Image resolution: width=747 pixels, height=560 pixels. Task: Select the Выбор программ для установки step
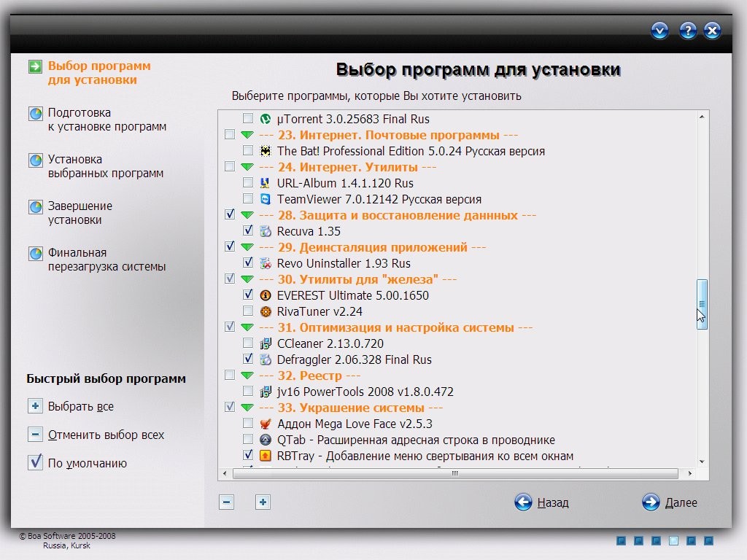click(x=99, y=73)
